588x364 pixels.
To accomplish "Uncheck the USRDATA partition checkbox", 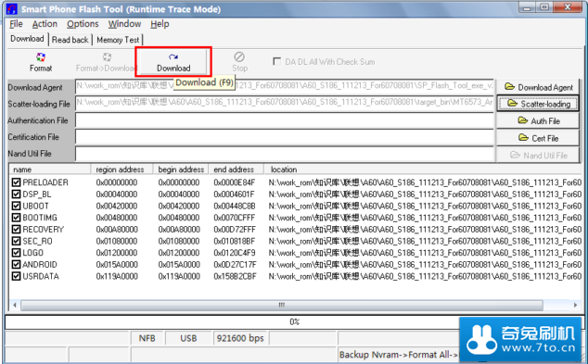I will point(16,276).
